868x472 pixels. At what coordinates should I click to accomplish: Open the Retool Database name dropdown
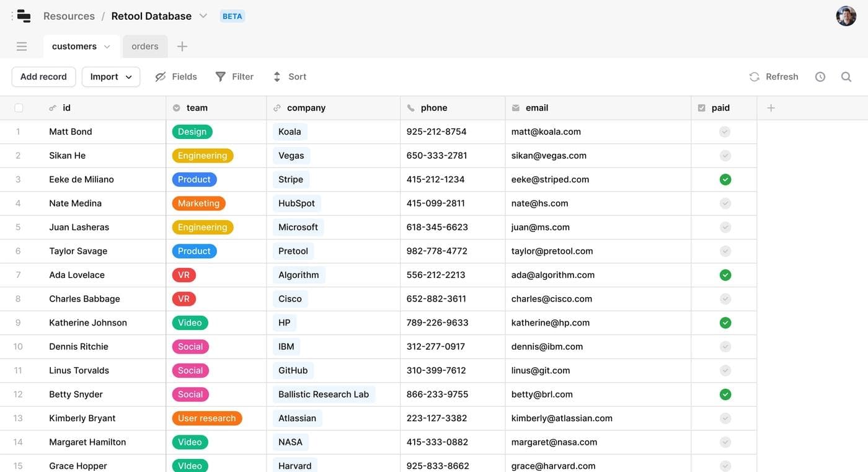[x=203, y=16]
